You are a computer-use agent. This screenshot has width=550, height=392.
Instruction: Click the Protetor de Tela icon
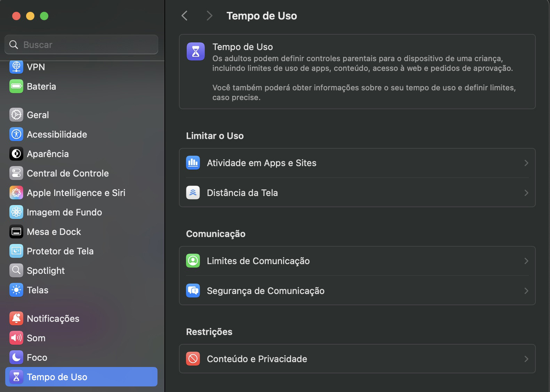pyautogui.click(x=16, y=251)
